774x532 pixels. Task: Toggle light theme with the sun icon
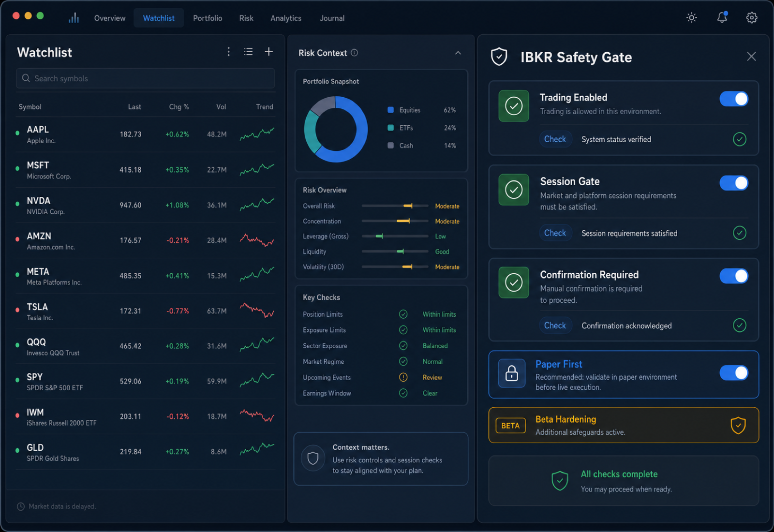point(692,18)
